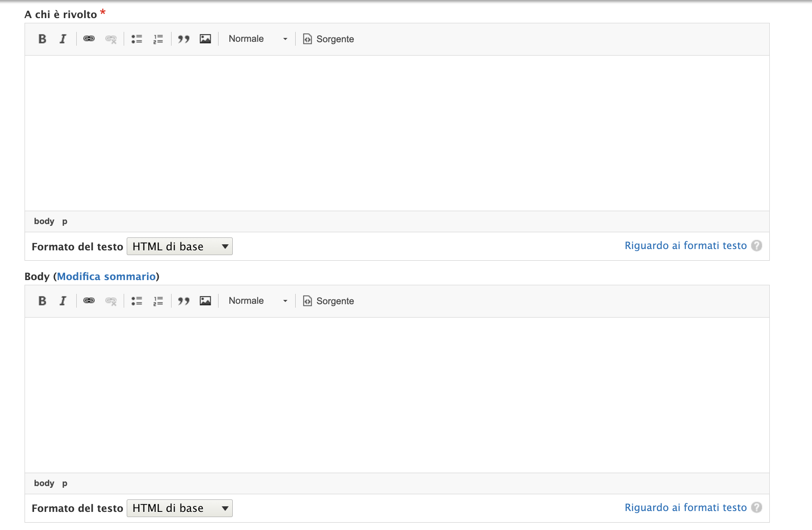The image size is (812, 530).
Task: Add block quote in the Body editor
Action: [184, 301]
